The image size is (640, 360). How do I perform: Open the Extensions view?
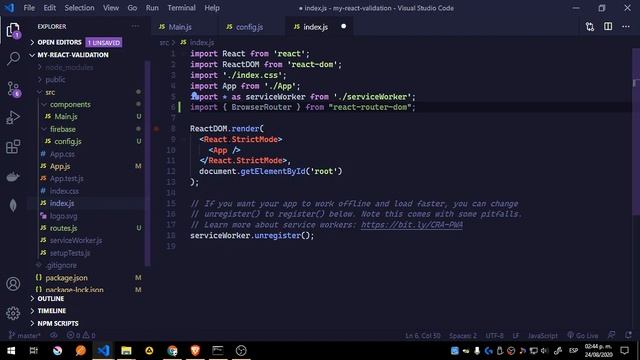[13, 147]
